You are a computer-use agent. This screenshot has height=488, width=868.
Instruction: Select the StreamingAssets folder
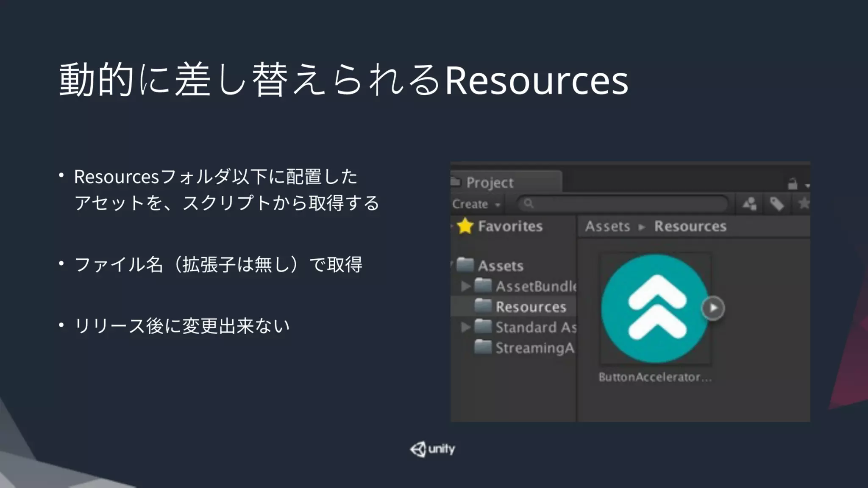(x=535, y=348)
